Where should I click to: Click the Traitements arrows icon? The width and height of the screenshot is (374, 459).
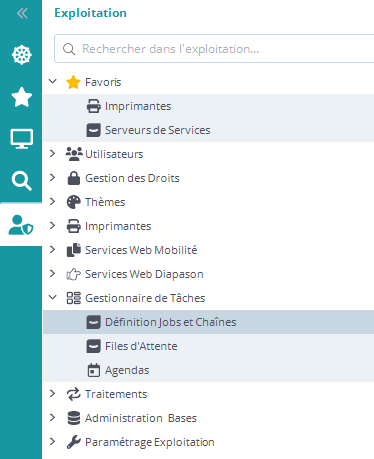pos(73,394)
